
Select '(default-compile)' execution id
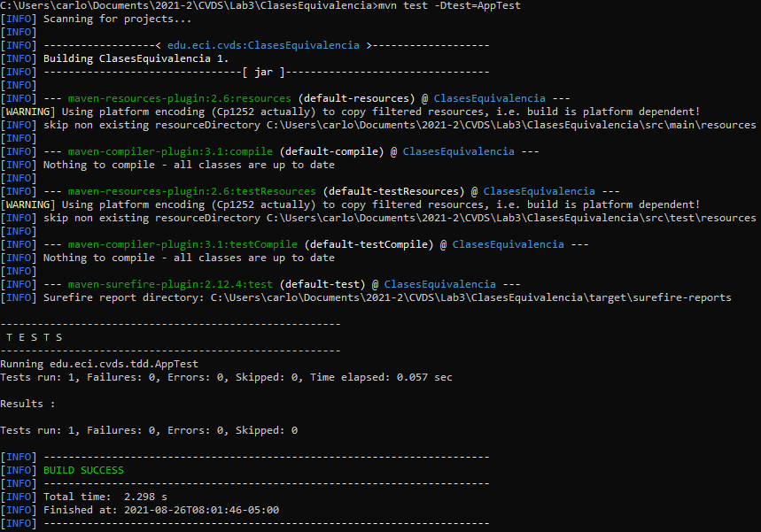tap(331, 151)
